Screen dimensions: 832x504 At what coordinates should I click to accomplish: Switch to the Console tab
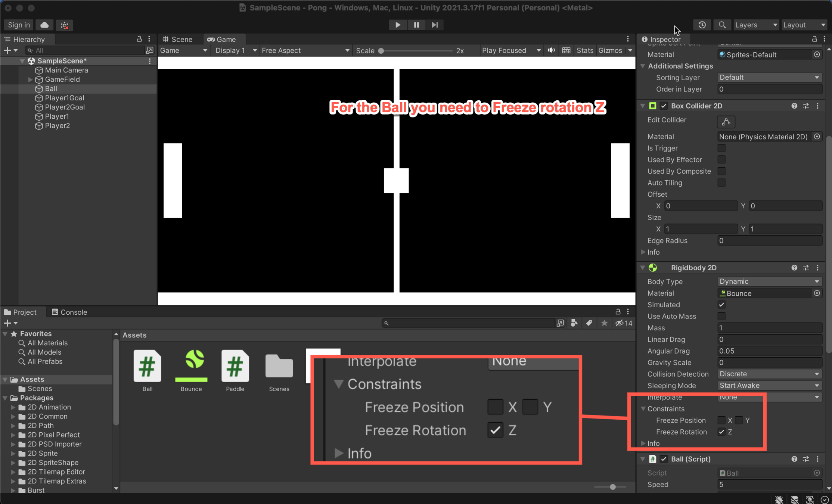(69, 312)
